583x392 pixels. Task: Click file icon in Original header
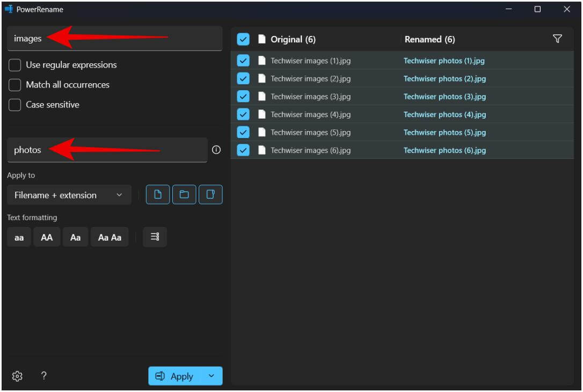(262, 39)
